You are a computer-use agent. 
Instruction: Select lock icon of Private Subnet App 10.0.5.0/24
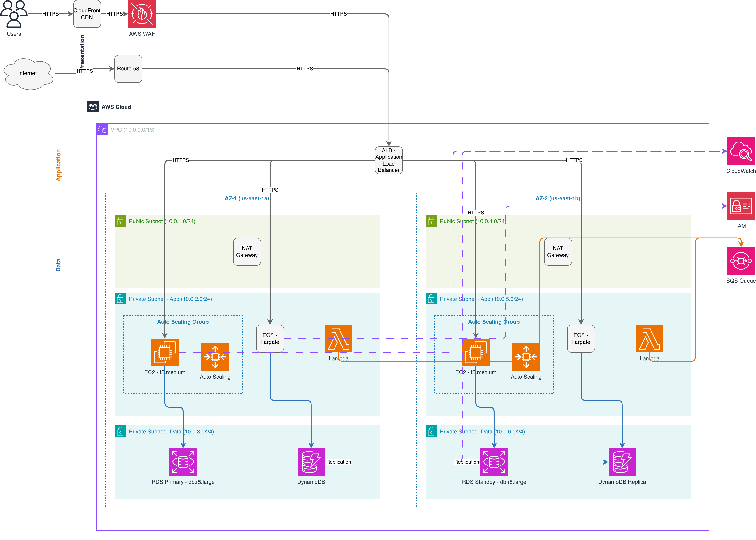point(431,299)
